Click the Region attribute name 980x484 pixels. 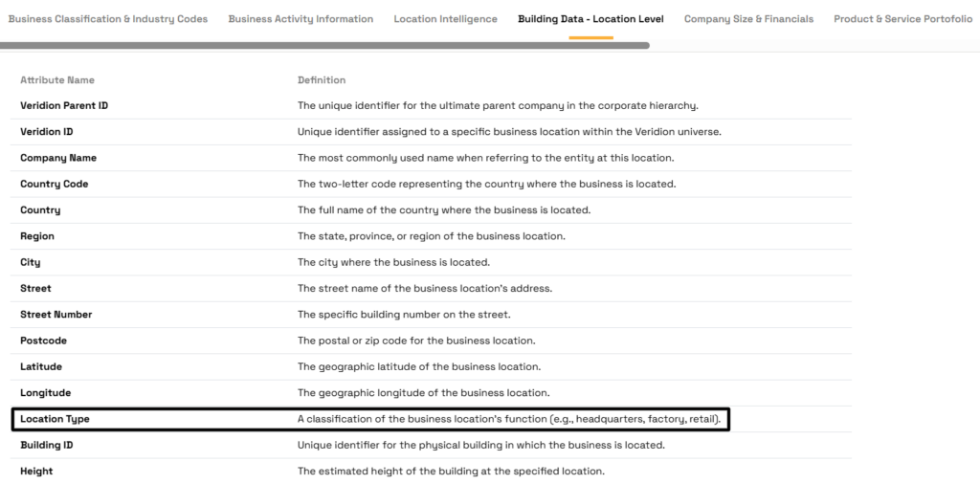point(37,236)
